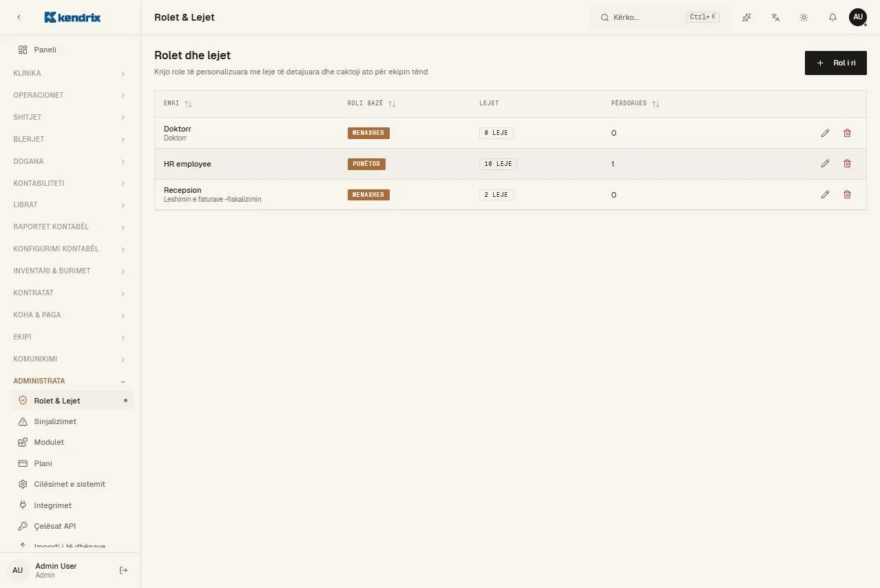Open Cilësimet e sistemit settings

[x=72, y=484]
